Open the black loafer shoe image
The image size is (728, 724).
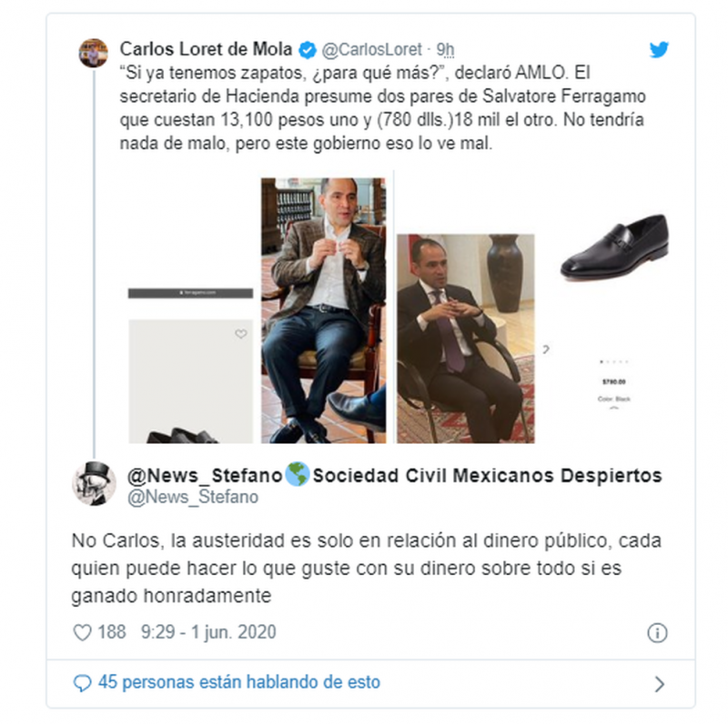614,248
